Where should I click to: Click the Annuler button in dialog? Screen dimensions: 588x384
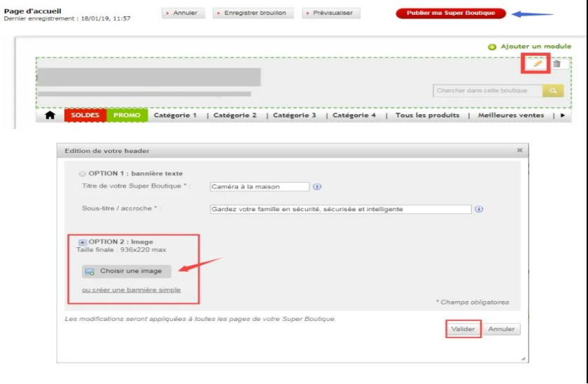pos(502,329)
